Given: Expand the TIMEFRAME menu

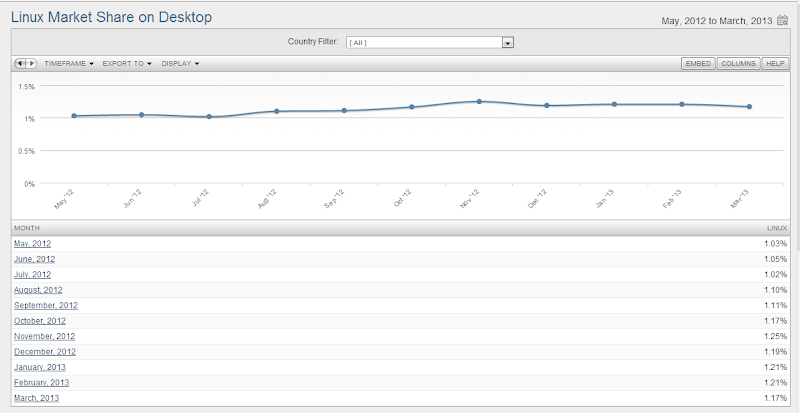Looking at the screenshot, I should [69, 64].
